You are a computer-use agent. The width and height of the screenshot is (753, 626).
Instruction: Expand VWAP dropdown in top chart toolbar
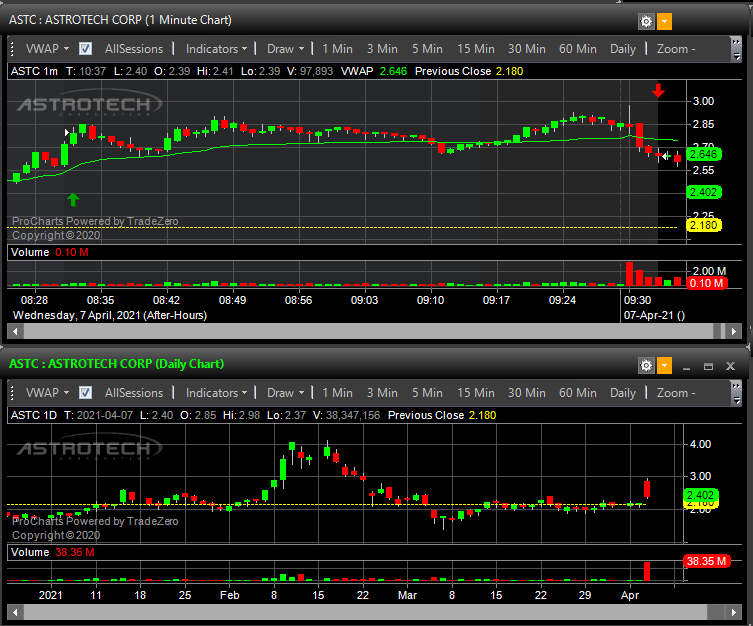pos(47,49)
